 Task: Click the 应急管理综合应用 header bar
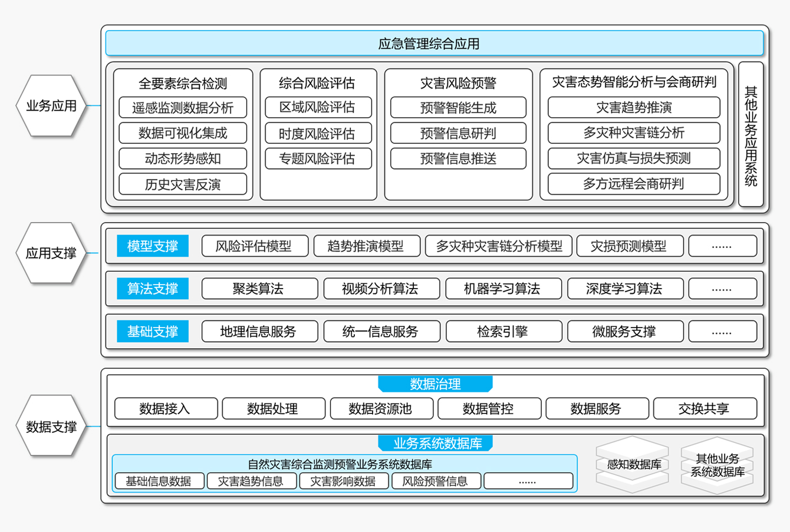tap(434, 44)
